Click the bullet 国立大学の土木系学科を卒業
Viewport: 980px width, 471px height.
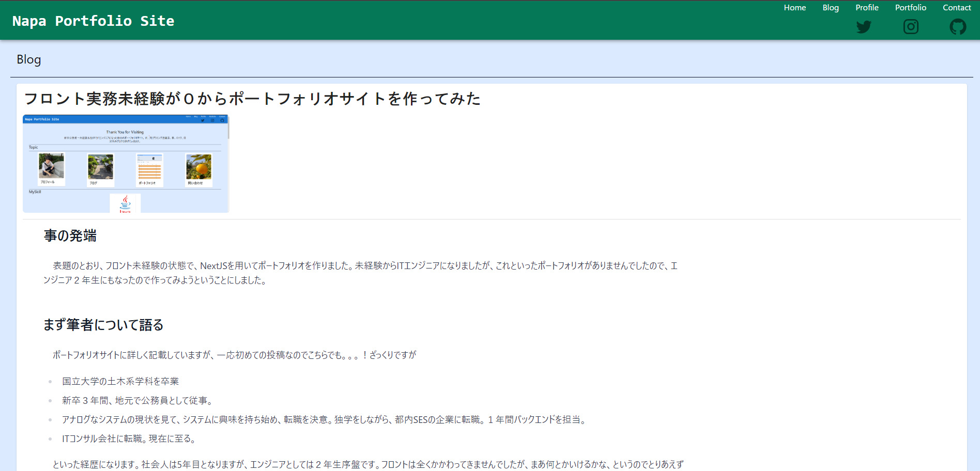(120, 381)
